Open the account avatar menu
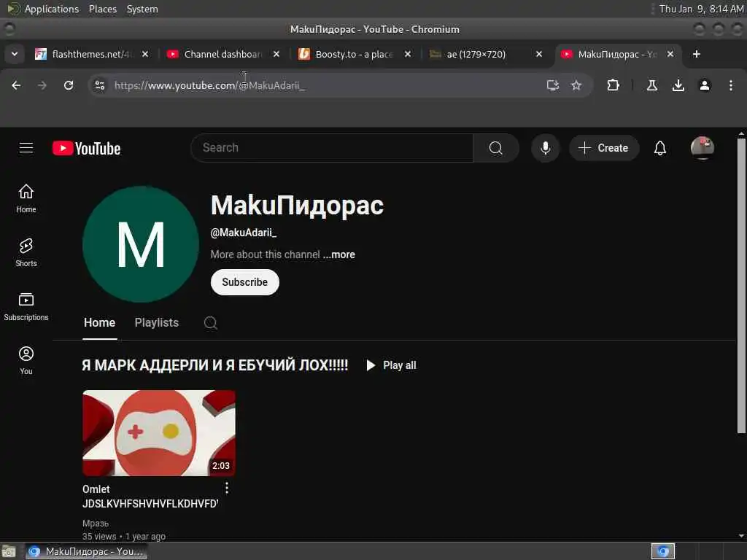This screenshot has width=747, height=560. click(x=703, y=148)
